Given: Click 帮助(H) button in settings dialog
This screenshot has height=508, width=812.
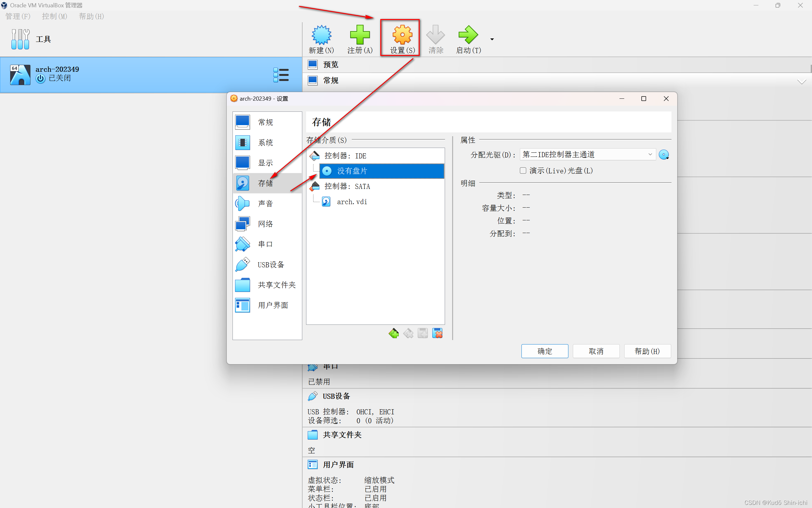Looking at the screenshot, I should click(647, 351).
